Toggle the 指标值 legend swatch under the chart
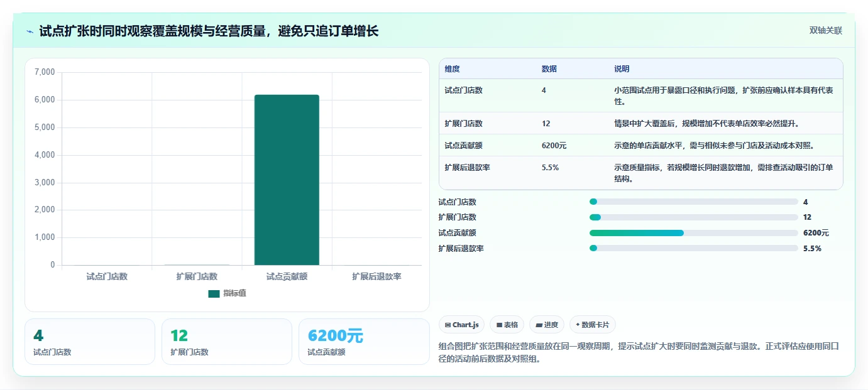Screen dimensions: 868x390 214,293
